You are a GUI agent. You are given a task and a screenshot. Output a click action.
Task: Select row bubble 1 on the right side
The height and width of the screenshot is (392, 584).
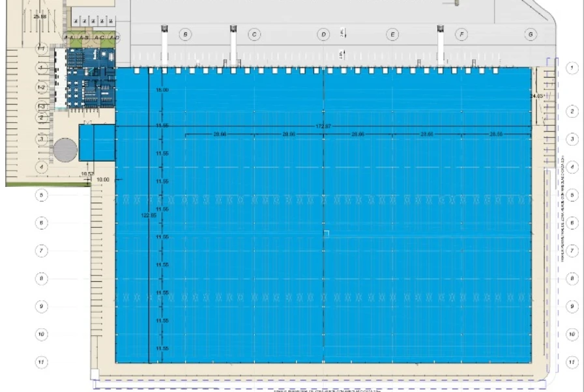572,68
